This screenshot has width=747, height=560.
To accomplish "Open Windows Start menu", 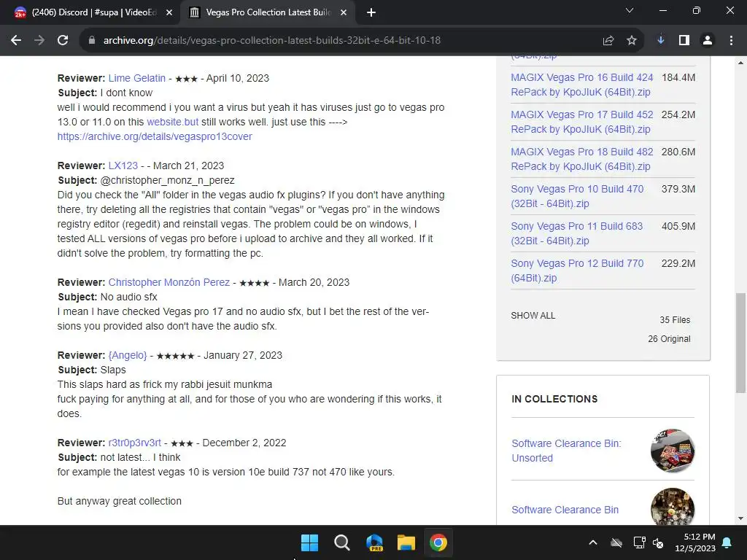I will tap(309, 542).
